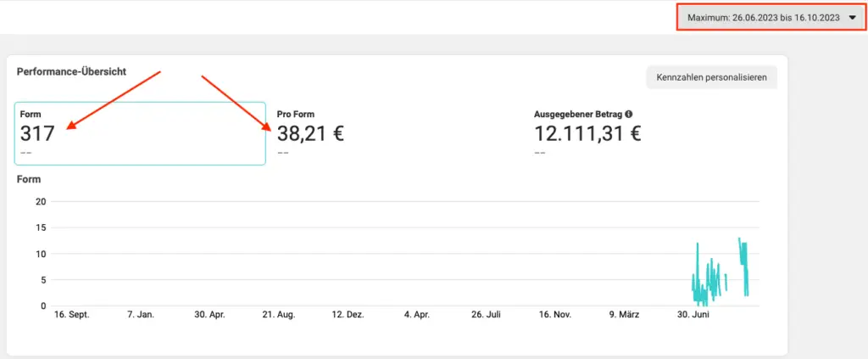Click the 12. Dez. axis label

point(348,315)
